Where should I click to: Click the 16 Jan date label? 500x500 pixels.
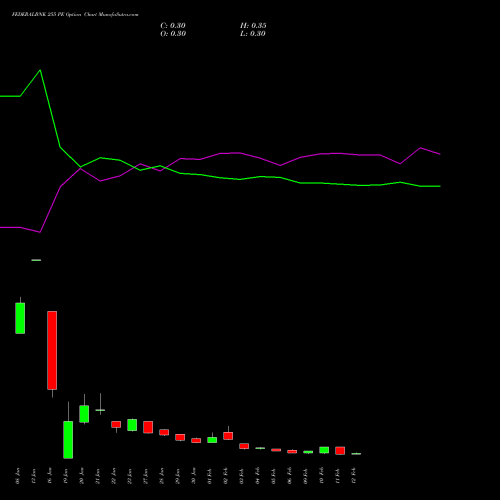[50, 476]
